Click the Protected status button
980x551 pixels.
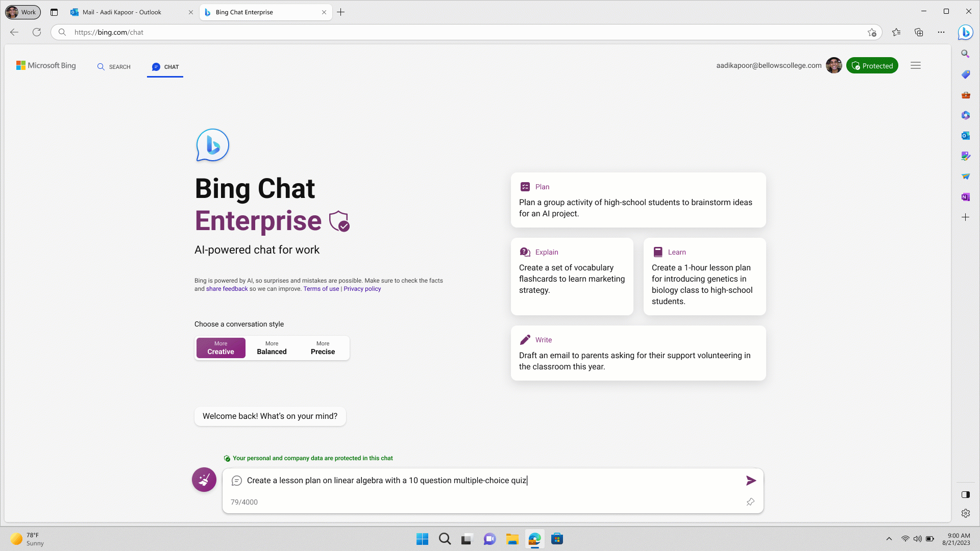[872, 65]
